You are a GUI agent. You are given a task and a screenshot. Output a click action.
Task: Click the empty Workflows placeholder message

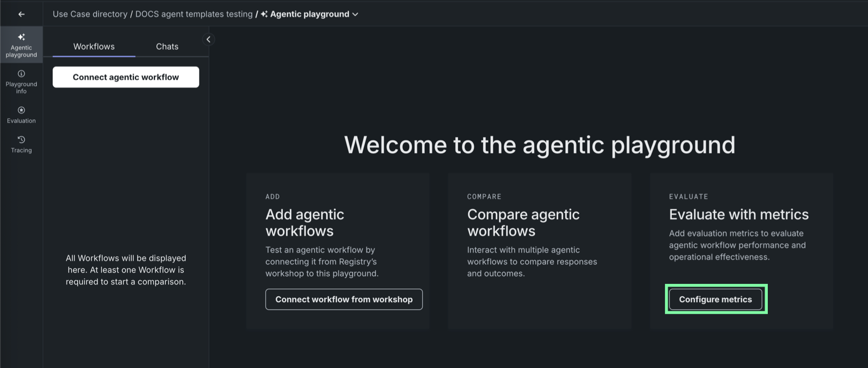coord(126,270)
